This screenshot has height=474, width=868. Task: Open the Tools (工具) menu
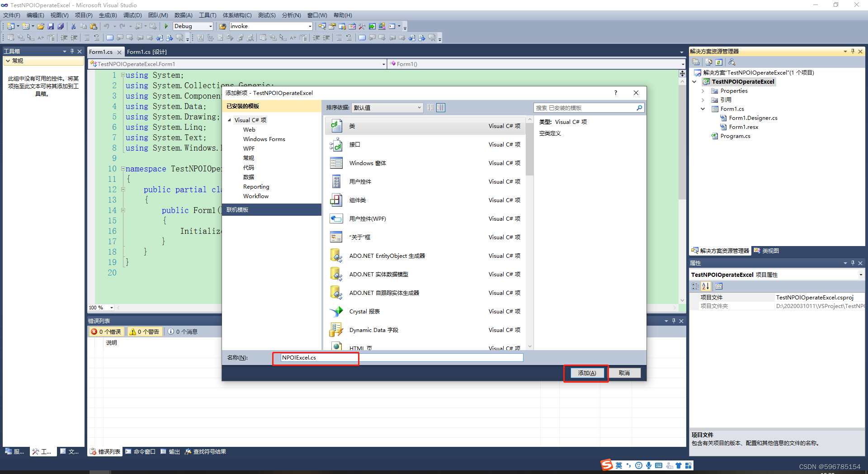coord(208,15)
